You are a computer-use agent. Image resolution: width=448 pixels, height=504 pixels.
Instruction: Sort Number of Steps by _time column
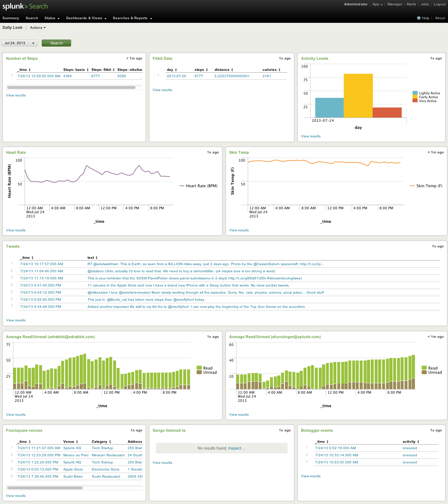[x=24, y=70]
